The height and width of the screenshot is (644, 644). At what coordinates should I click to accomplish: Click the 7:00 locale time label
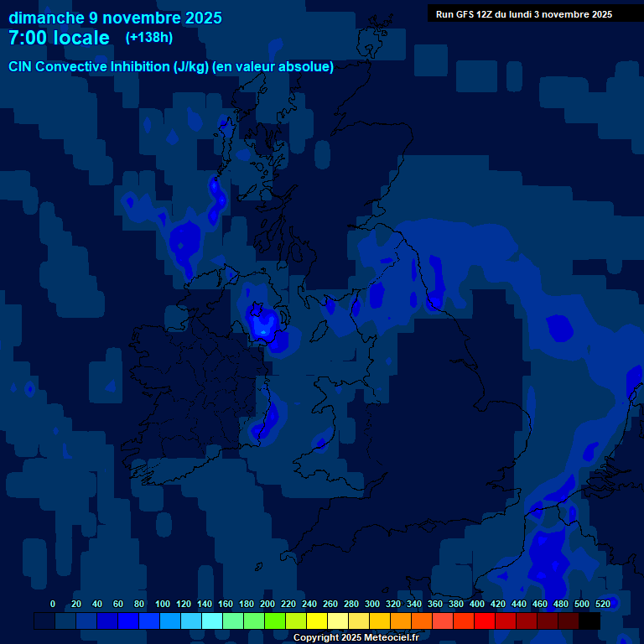(59, 38)
